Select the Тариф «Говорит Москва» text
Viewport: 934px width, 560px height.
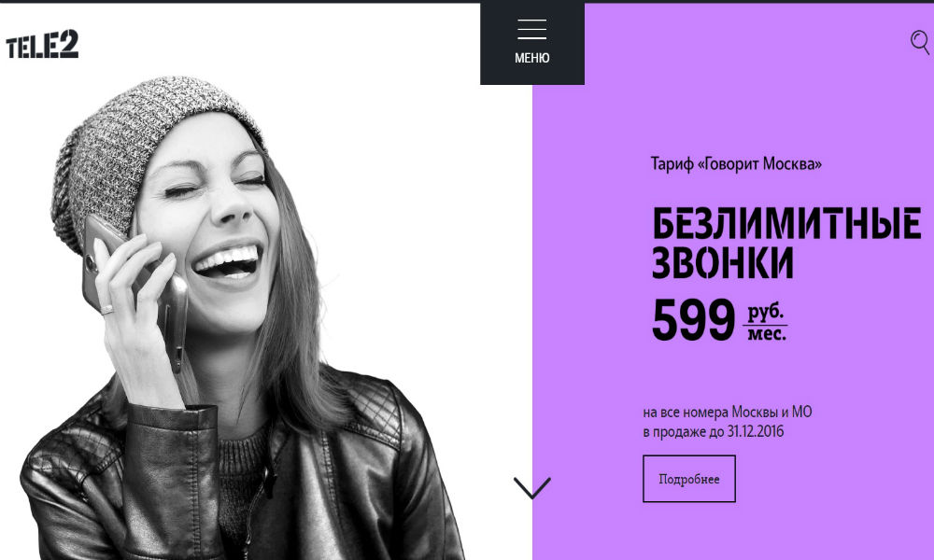tap(736, 163)
